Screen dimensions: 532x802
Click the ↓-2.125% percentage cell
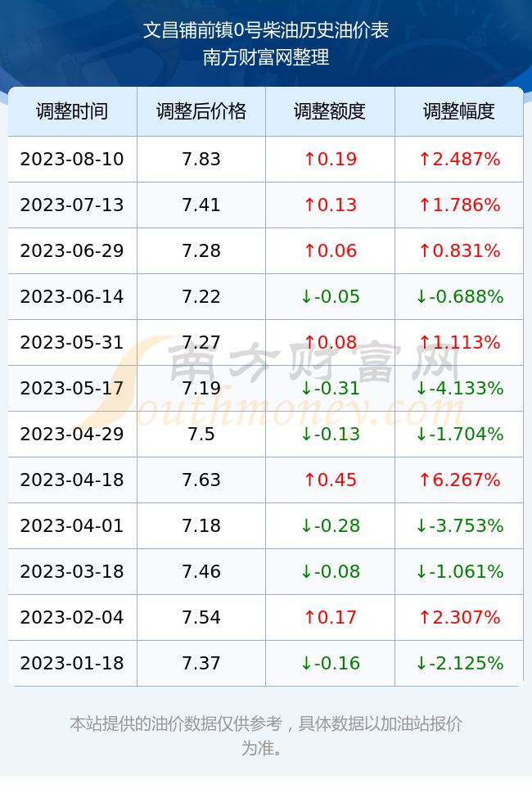(x=459, y=664)
